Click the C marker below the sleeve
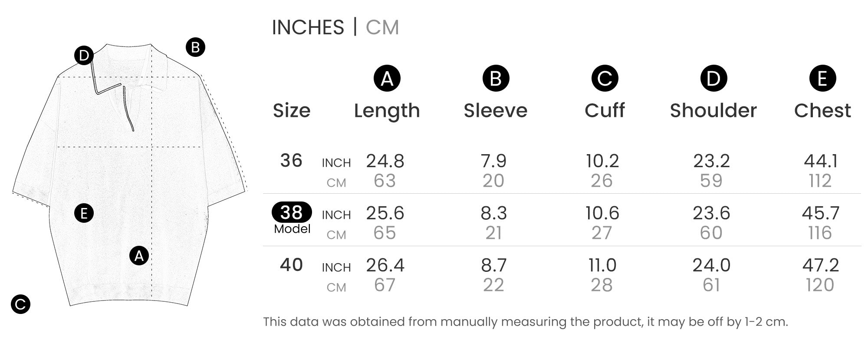 click(x=20, y=304)
